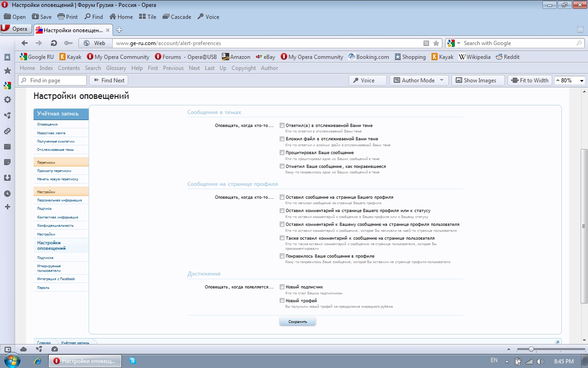Open the Downloads panel in sidebar
The height and width of the screenshot is (368, 588).
point(7,178)
